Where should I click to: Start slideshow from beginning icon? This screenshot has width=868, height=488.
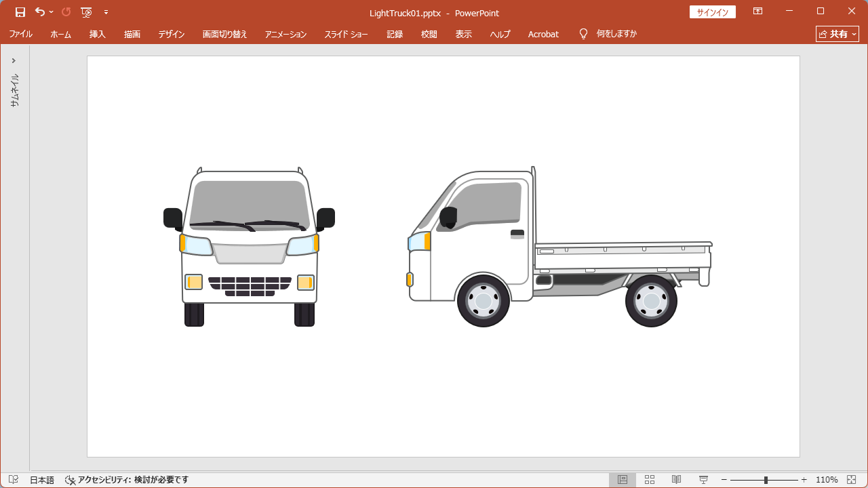[x=86, y=12]
